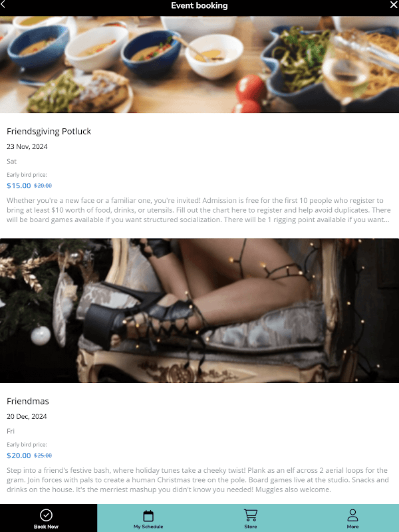The width and height of the screenshot is (399, 532).
Task: Switch to My Schedule tab
Action: (148, 518)
